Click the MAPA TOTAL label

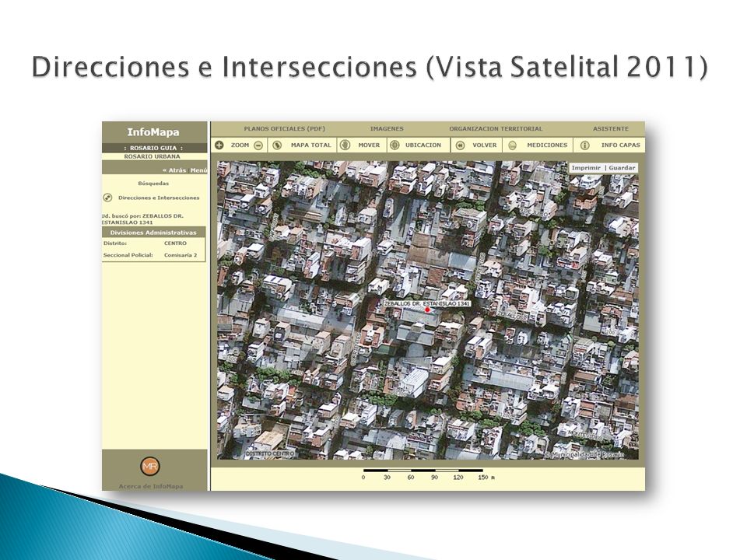[310, 145]
